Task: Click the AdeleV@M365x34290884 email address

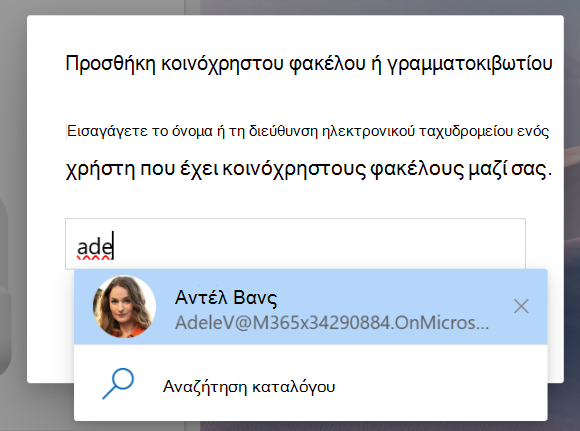Action: click(x=332, y=323)
